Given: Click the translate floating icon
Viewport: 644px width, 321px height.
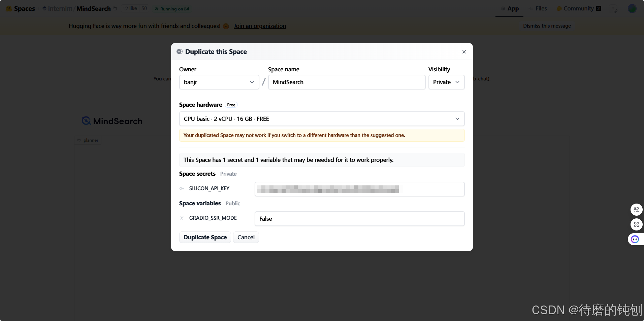Looking at the screenshot, I should click(x=636, y=210).
